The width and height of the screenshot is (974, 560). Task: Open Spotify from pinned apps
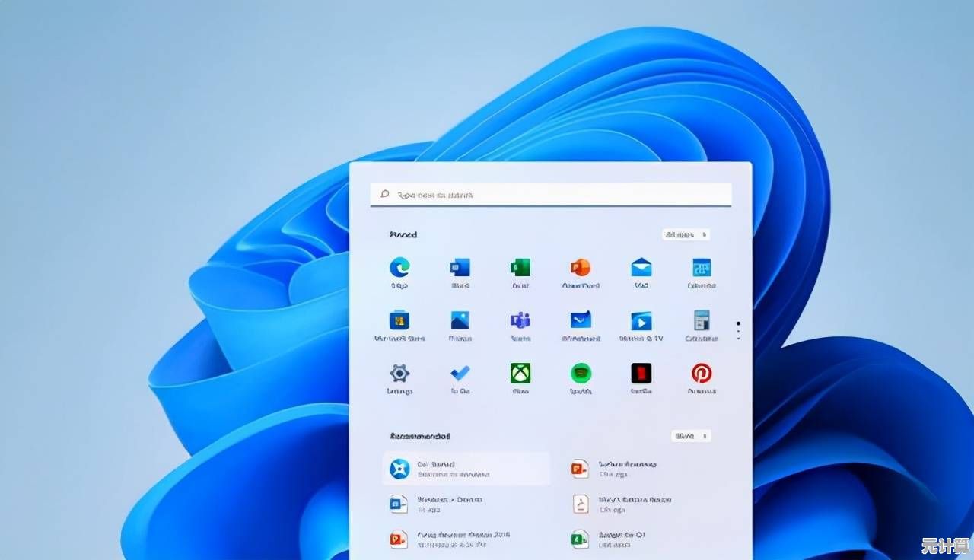(x=581, y=373)
